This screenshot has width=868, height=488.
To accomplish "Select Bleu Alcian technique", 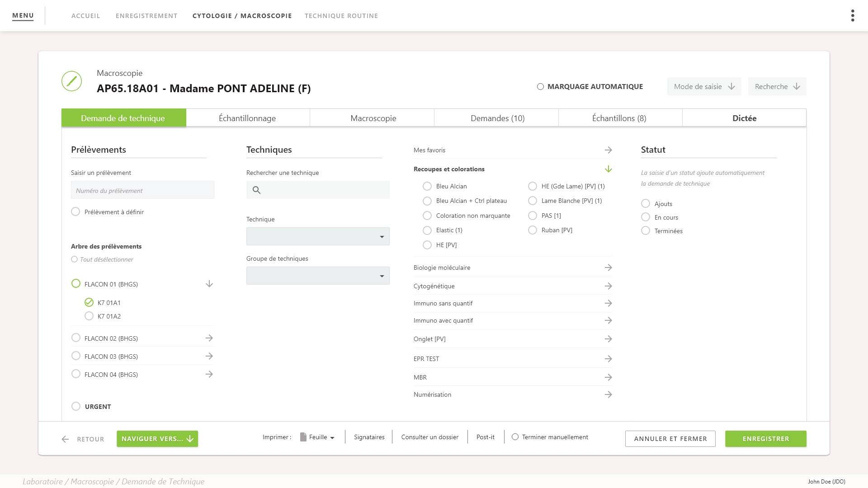I will coord(427,186).
